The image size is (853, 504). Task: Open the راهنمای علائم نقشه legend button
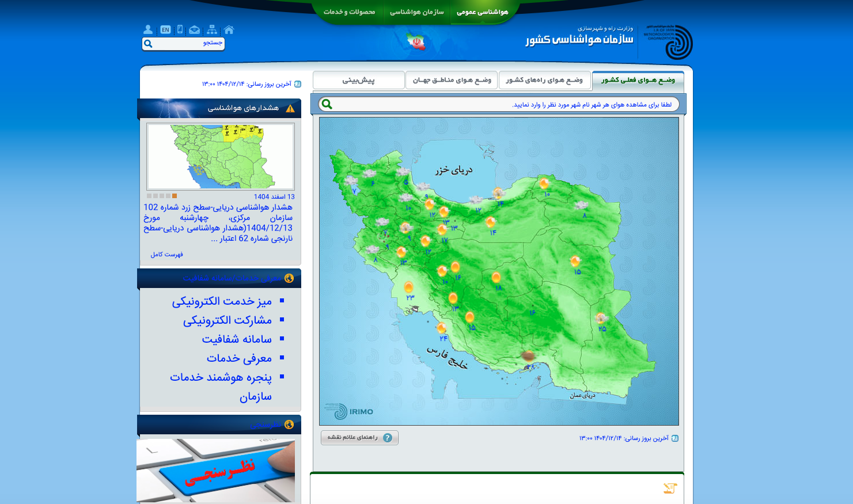point(359,438)
